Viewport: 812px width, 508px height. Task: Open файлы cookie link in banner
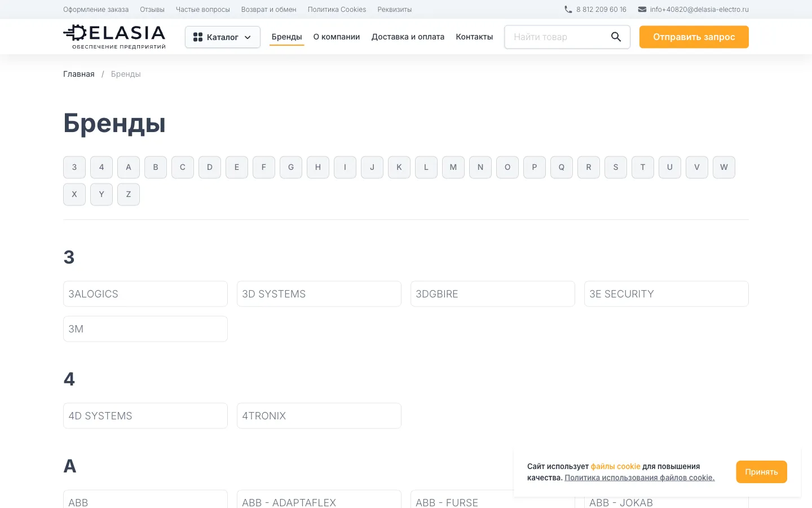tap(615, 466)
